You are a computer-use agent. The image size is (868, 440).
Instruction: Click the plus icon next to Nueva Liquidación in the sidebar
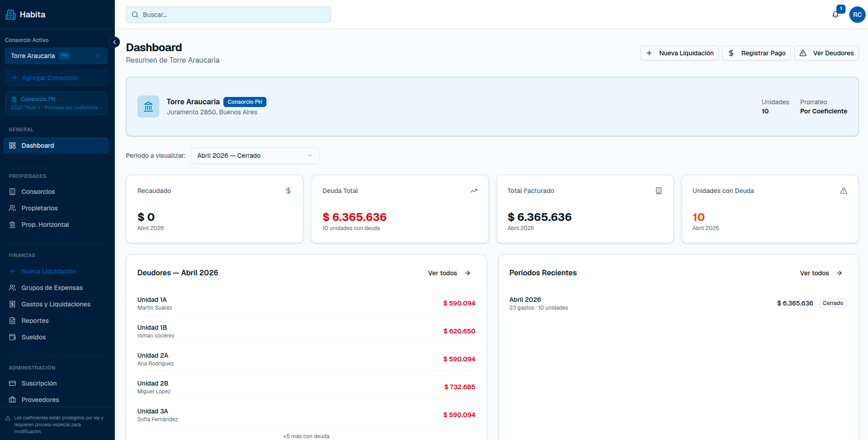point(12,271)
